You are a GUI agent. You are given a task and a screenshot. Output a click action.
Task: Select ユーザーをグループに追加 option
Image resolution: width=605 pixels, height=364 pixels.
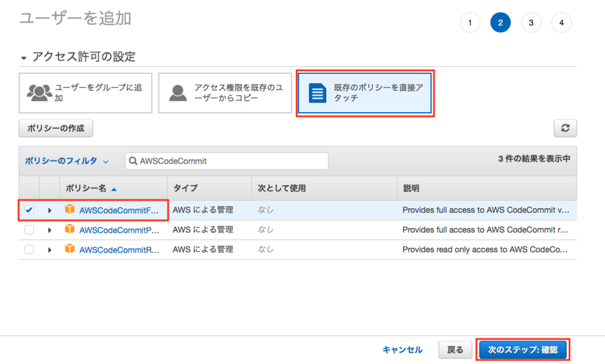(x=85, y=93)
